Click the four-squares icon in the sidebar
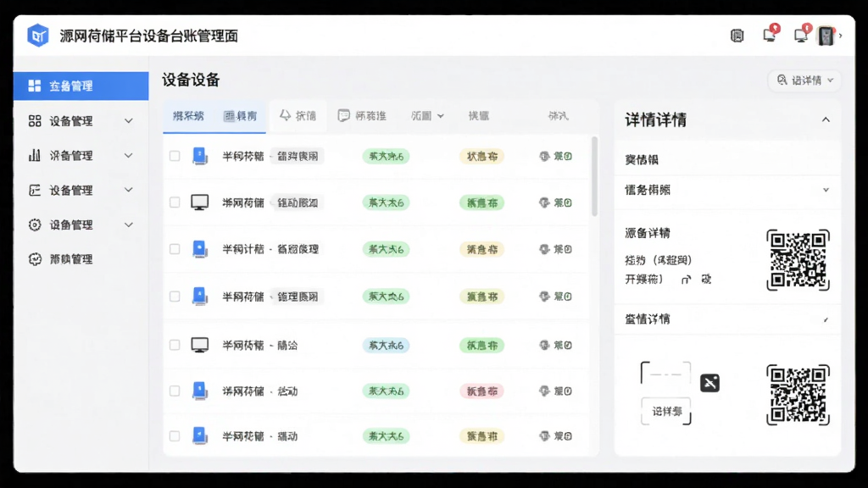The image size is (868, 488). click(x=35, y=120)
